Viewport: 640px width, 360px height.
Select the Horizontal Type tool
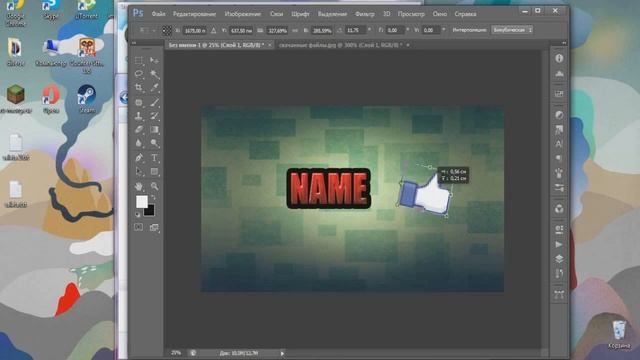point(154,158)
